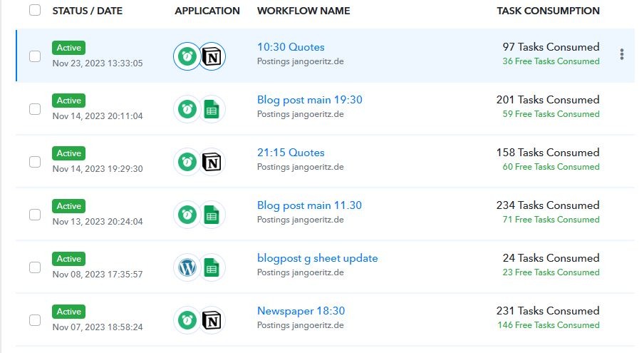This screenshot has width=644, height=353.
Task: Click '71 Free Tasks Consumed' text
Action: coord(551,220)
